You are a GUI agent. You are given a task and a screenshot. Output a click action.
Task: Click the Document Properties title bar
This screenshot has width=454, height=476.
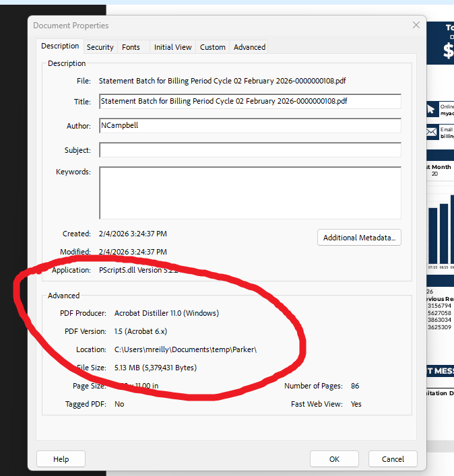tap(202, 26)
